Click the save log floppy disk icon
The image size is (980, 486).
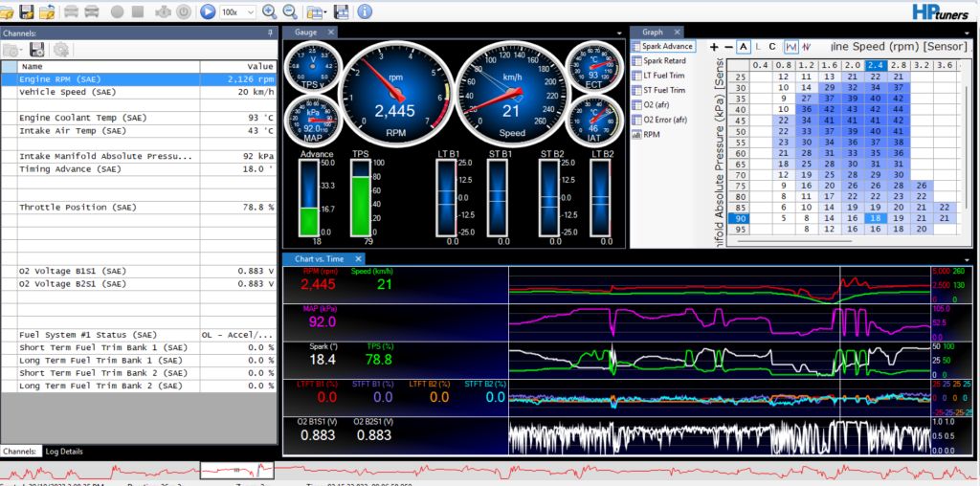pos(27,11)
